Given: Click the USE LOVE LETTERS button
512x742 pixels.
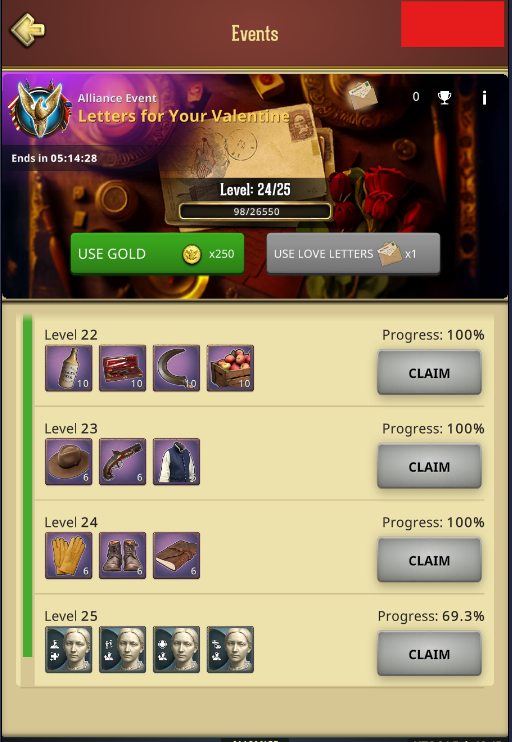Looking at the screenshot, I should click(353, 254).
